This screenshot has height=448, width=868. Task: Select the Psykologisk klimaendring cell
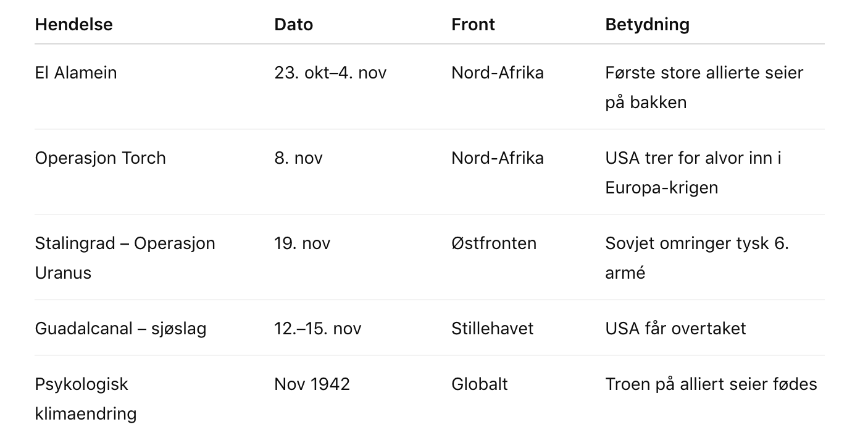85,399
